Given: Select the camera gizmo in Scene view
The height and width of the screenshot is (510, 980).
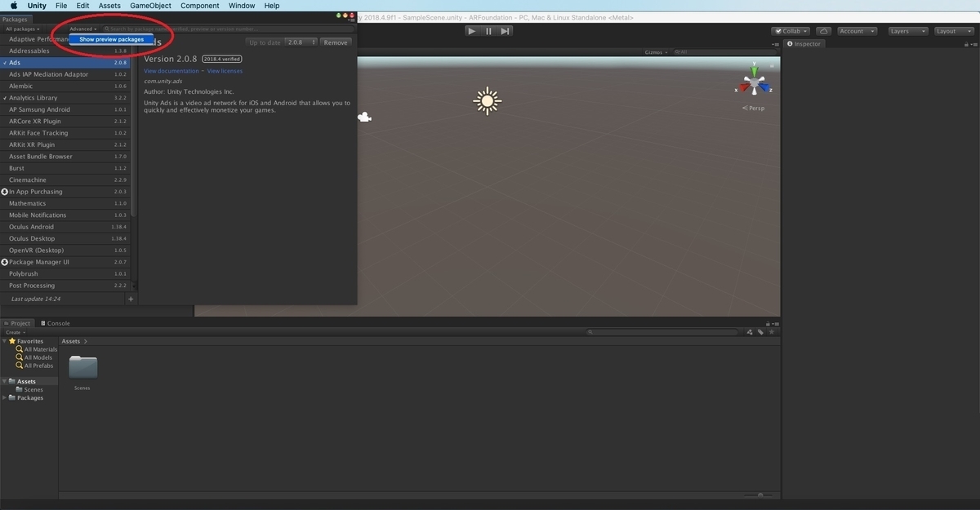Looking at the screenshot, I should 364,118.
